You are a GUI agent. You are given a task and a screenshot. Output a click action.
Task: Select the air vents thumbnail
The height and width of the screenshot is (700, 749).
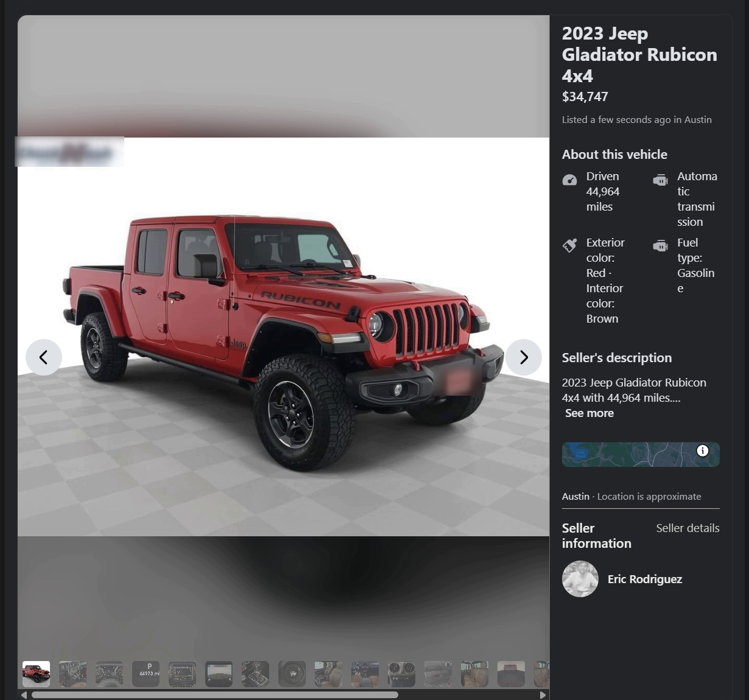click(402, 674)
